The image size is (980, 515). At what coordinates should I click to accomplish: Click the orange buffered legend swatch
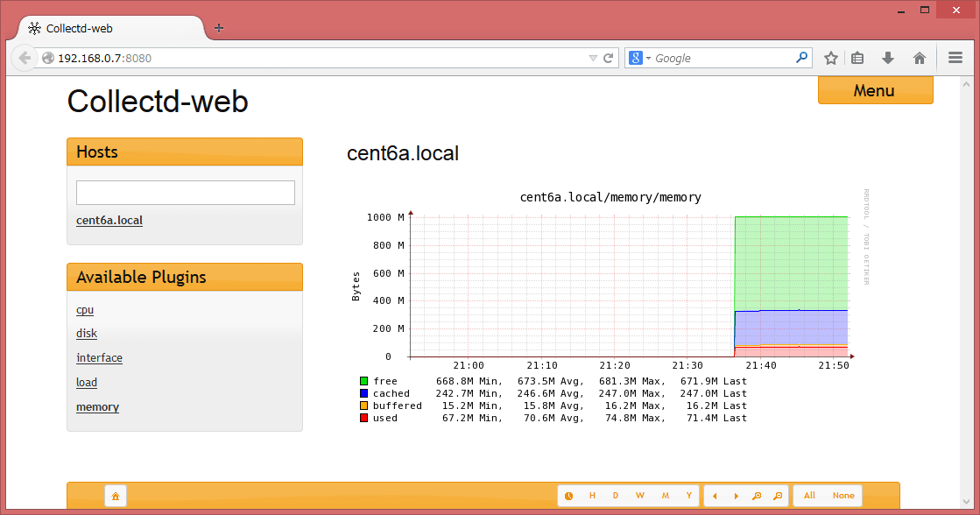[x=363, y=406]
